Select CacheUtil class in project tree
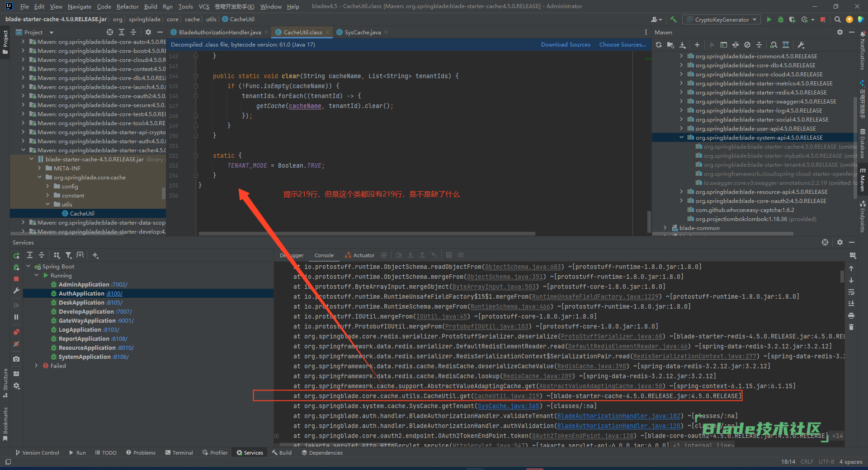 pos(82,213)
